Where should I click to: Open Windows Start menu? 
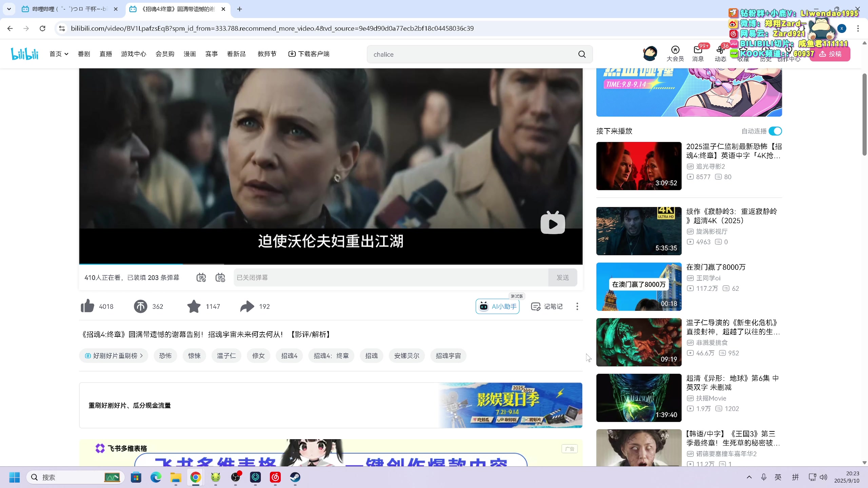14,477
